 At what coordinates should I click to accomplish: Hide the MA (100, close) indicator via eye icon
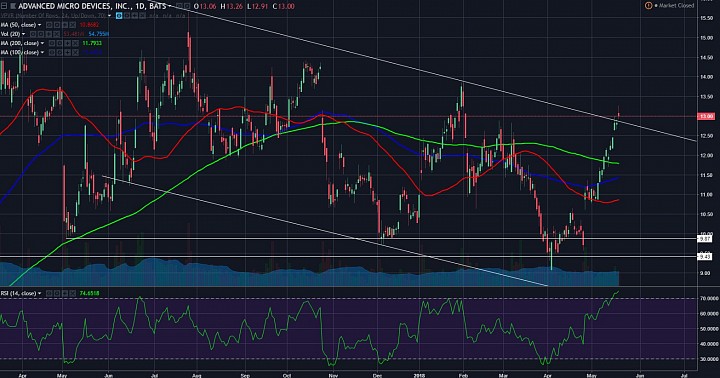51,52
